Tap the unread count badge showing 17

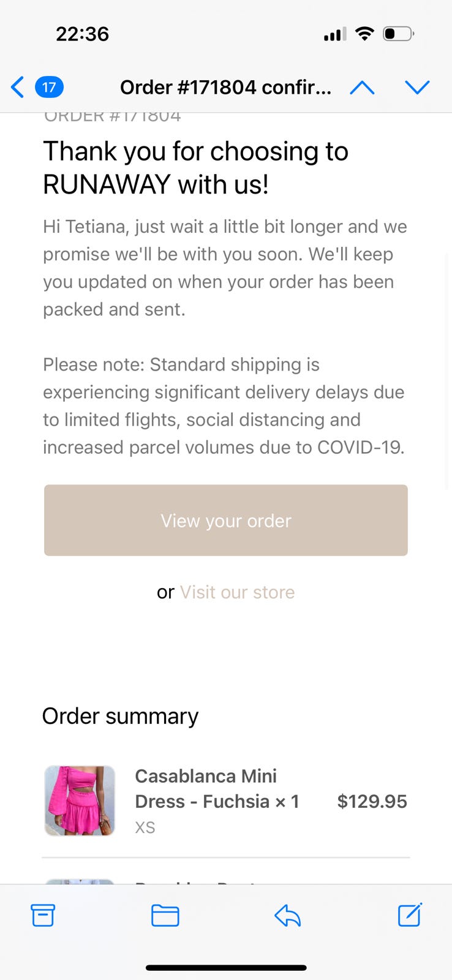[49, 87]
